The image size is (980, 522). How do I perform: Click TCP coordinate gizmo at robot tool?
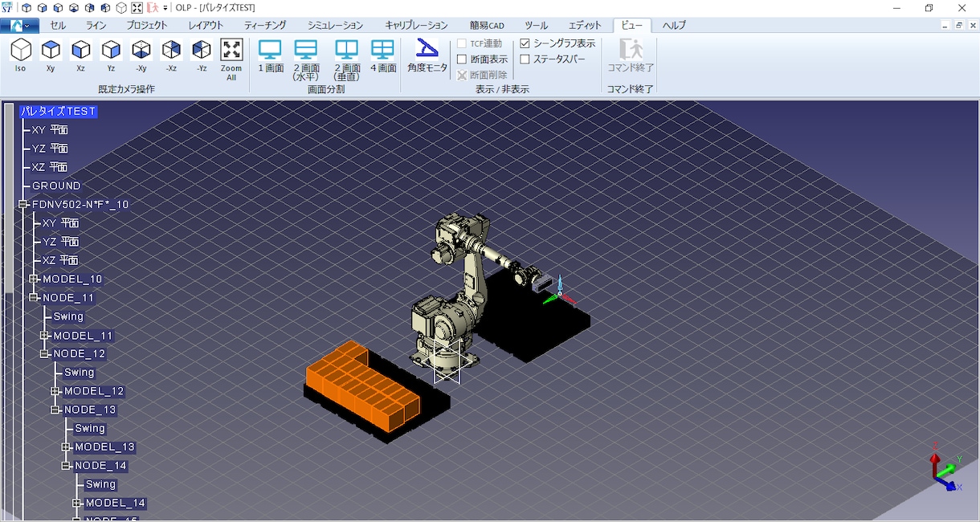(559, 292)
